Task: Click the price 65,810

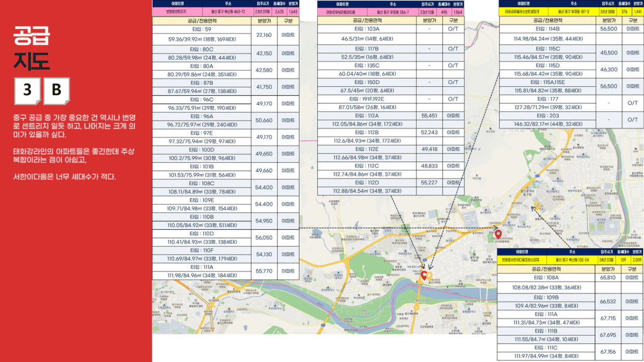Action: tap(607, 278)
